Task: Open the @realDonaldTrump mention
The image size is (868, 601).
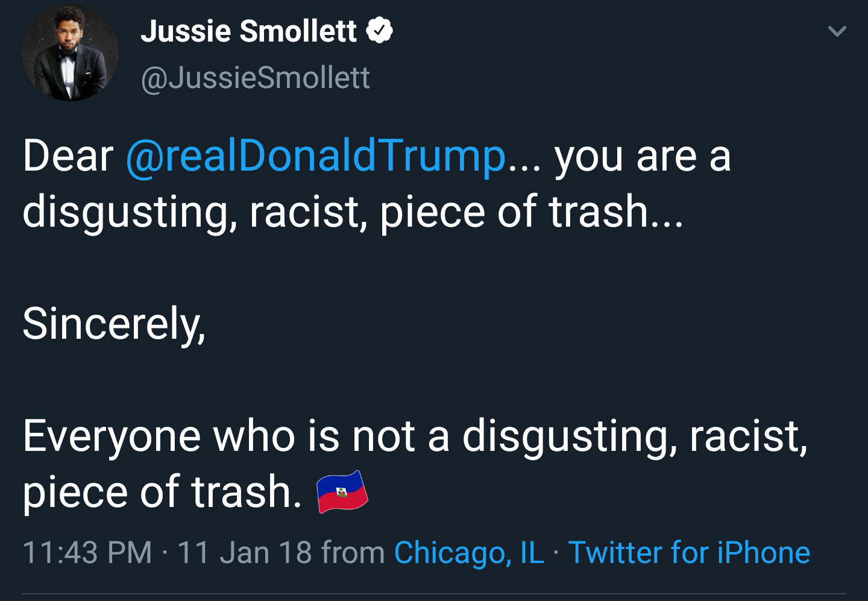Action: point(316,156)
